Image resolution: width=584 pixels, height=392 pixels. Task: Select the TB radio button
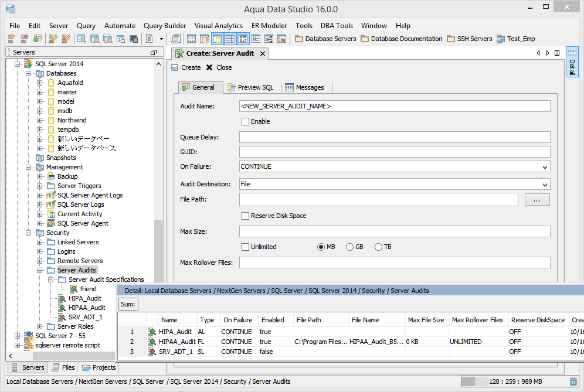coord(378,247)
